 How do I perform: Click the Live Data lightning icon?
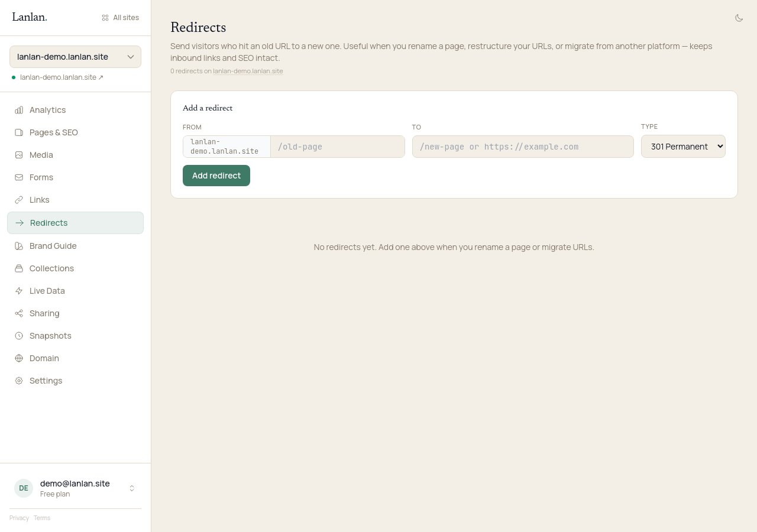point(19,291)
